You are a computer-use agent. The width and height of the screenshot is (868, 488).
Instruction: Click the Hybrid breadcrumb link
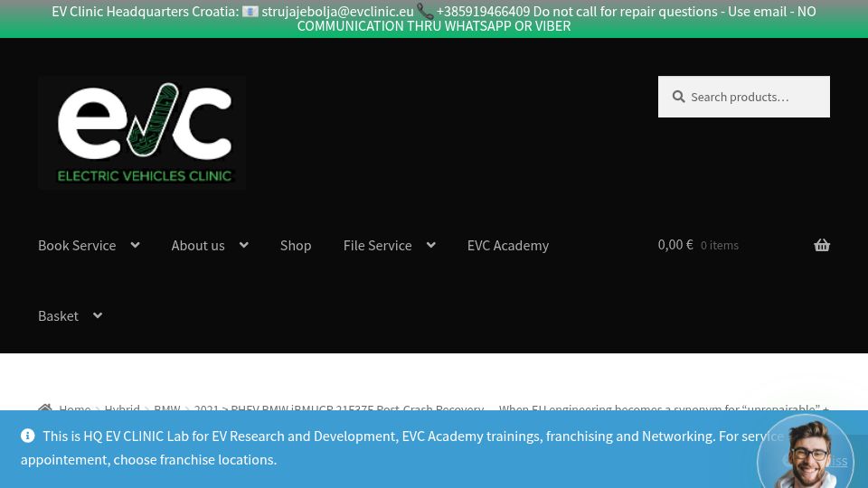point(122,408)
